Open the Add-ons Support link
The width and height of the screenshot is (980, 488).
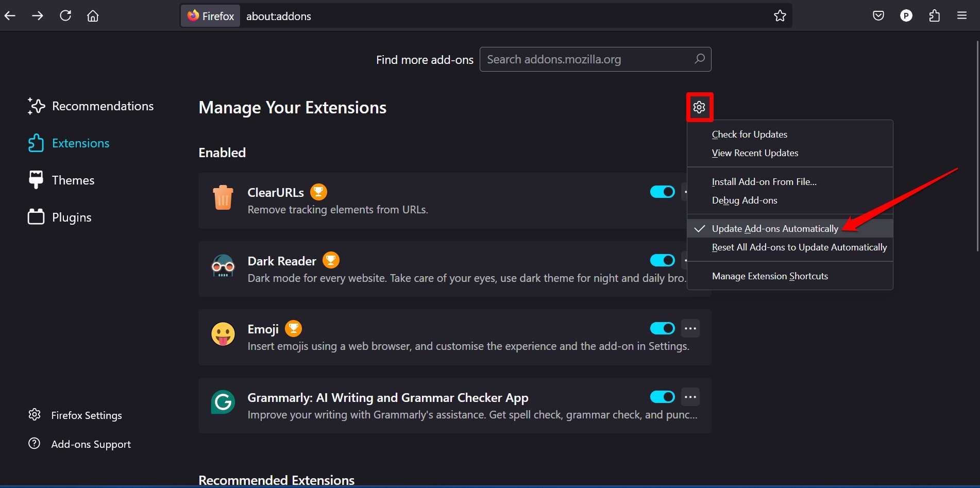pos(91,444)
